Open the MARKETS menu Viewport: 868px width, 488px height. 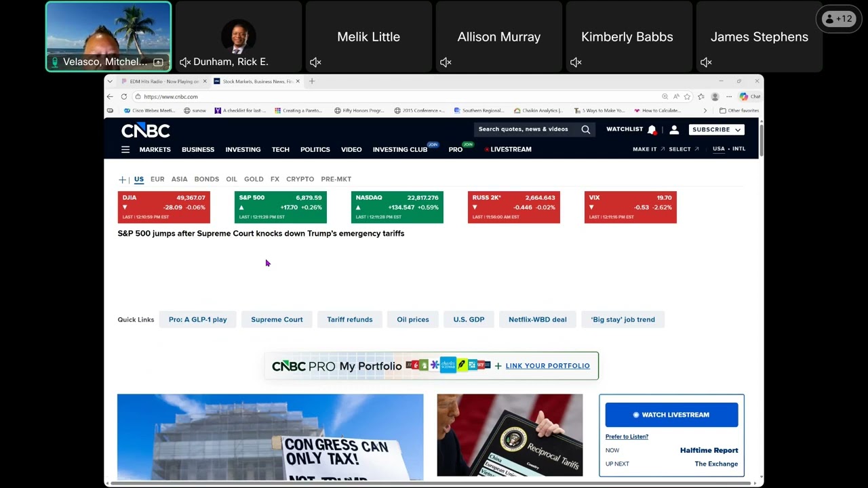[x=155, y=150]
